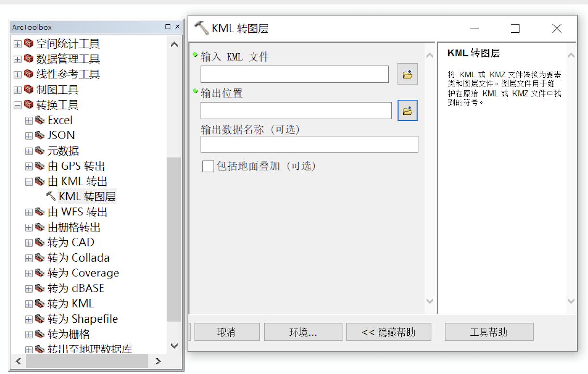Expand the 由 WFS 转出 node
Viewport: 588px width, 374px height.
click(x=28, y=212)
